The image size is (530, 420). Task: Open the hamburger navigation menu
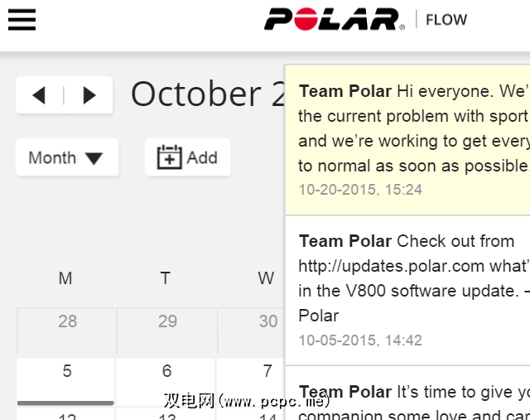22,18
